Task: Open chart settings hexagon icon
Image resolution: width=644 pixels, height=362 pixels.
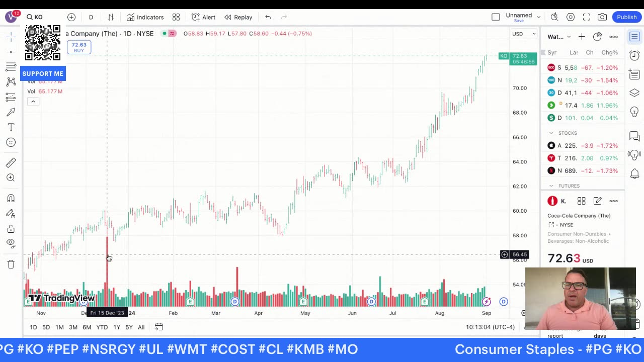Action: point(571,17)
